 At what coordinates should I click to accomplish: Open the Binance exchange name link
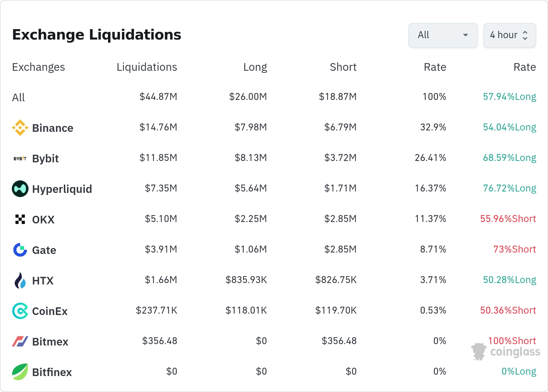pos(52,128)
